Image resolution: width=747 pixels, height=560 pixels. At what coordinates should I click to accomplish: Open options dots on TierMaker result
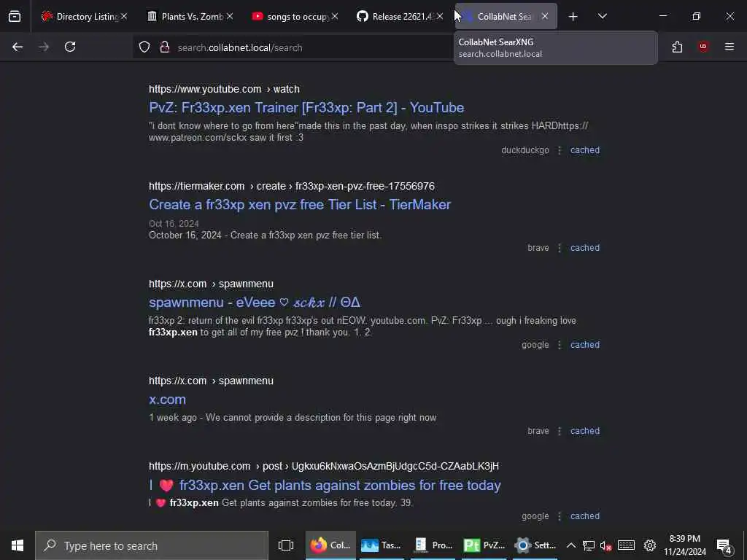pyautogui.click(x=560, y=248)
